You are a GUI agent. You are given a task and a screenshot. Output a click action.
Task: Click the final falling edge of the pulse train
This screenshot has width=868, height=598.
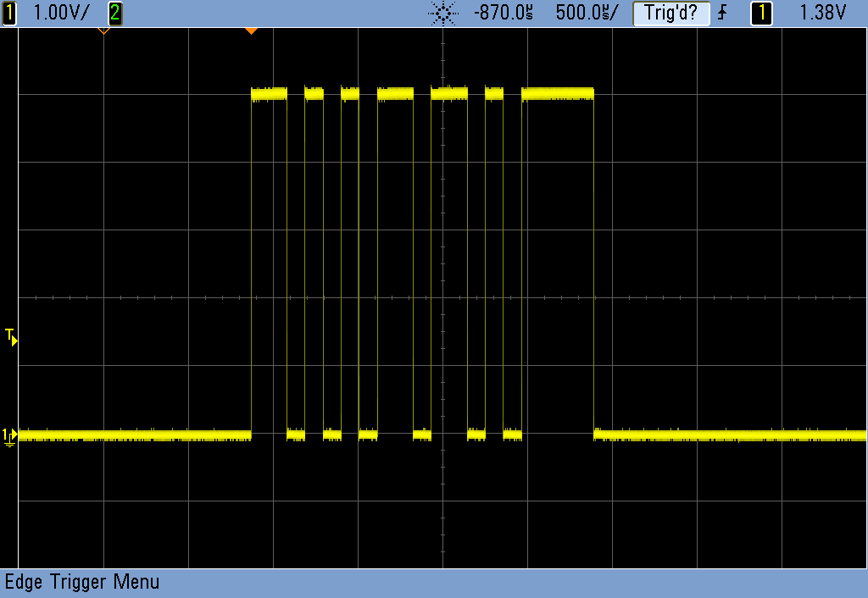pos(594,263)
